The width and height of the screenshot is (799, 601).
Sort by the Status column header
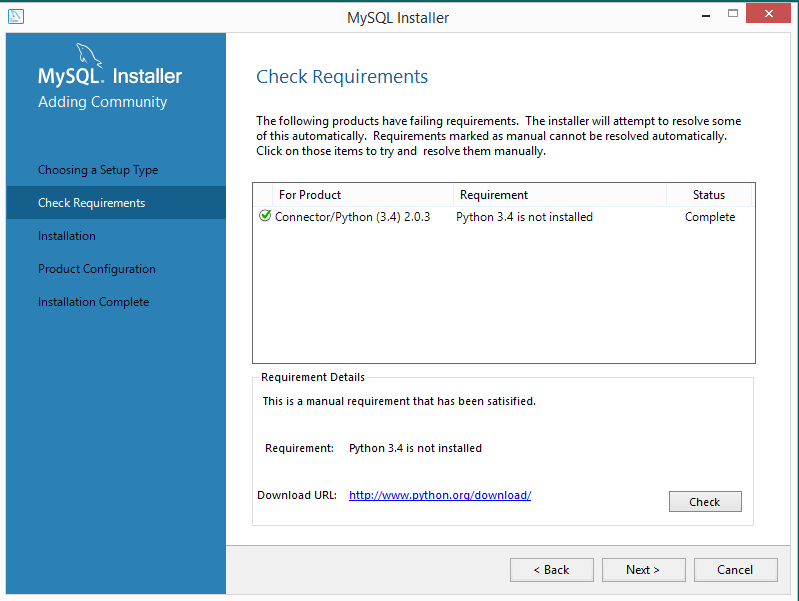coord(709,195)
